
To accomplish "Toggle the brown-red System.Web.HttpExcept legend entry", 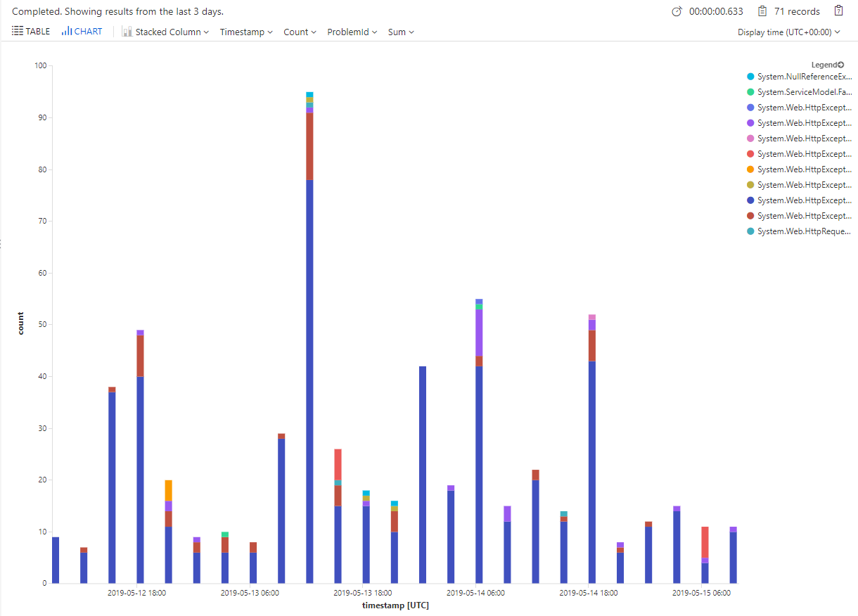I will click(800, 216).
